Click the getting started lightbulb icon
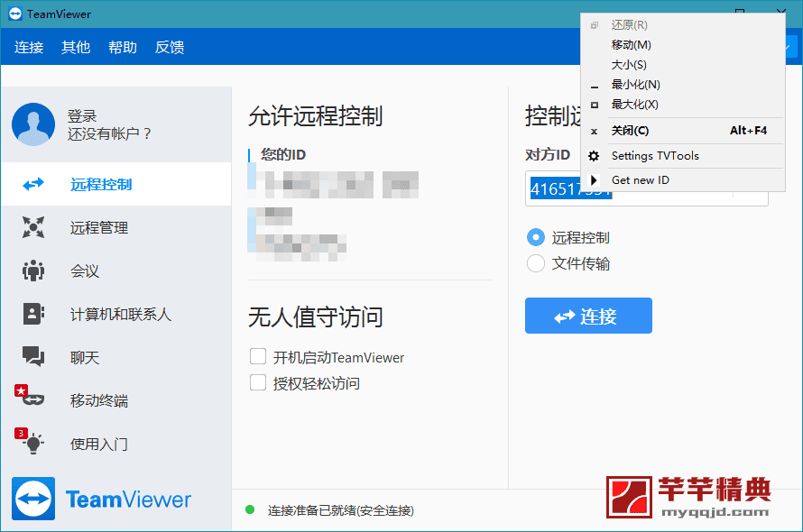803x532 pixels. pyautogui.click(x=30, y=440)
